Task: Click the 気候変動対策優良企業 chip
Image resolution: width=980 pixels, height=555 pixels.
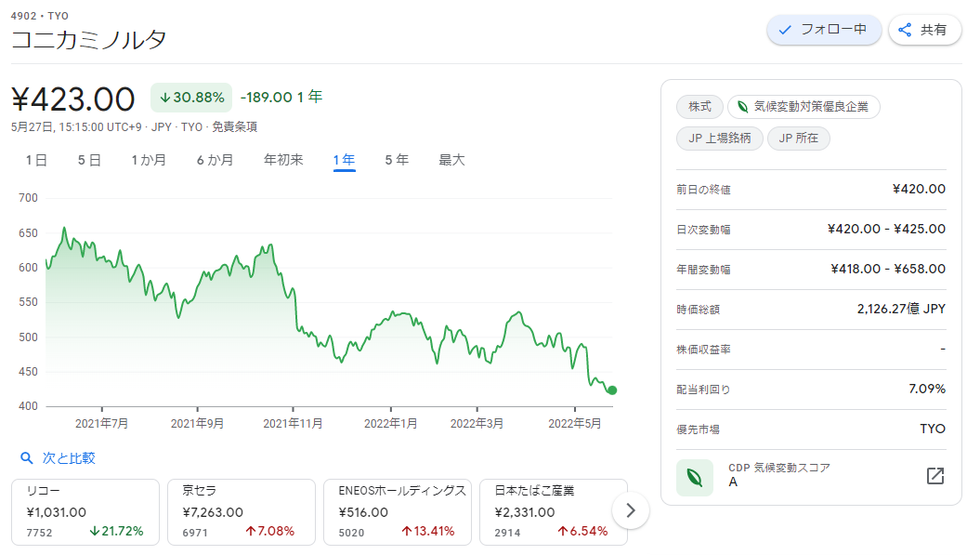Action: tap(804, 107)
